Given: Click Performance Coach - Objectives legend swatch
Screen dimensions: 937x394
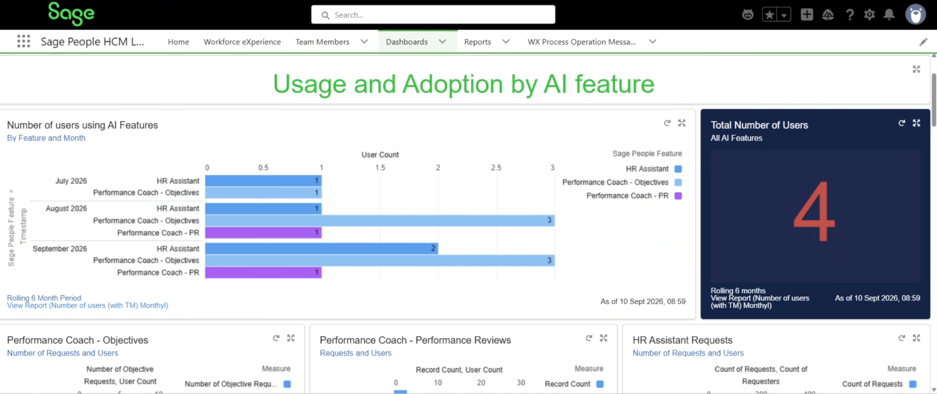Looking at the screenshot, I should pyautogui.click(x=678, y=182).
